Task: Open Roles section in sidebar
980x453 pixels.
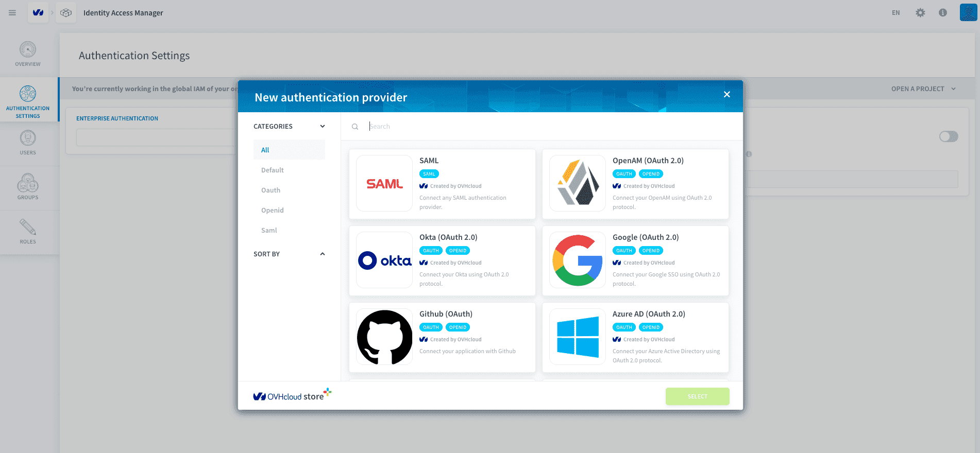Action: tap(28, 232)
